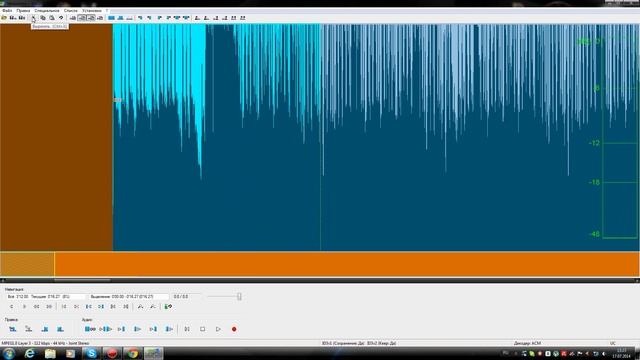This screenshot has height=360, width=640.
Task: Click the Декодер: ACM status bar text
Action: tap(527, 343)
